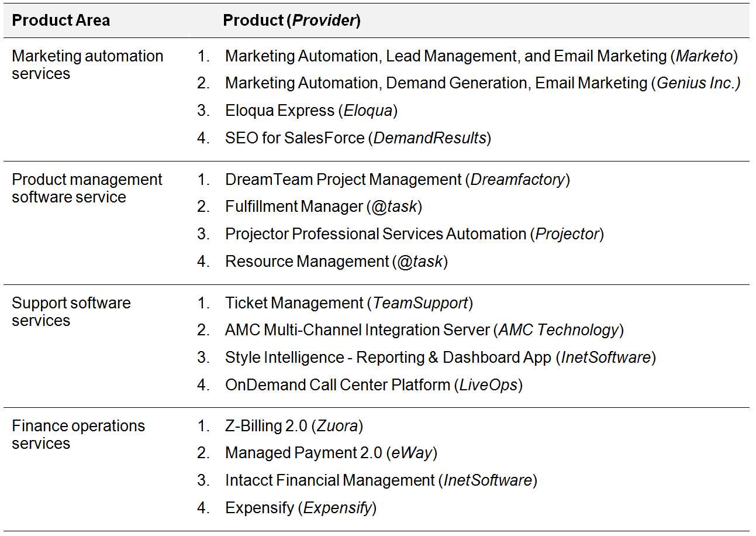Click the Product (Provider) column header

coord(292,20)
